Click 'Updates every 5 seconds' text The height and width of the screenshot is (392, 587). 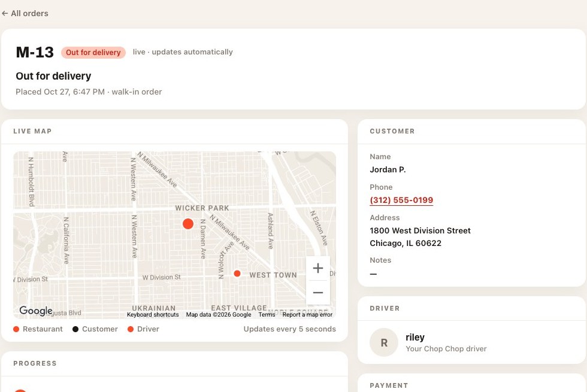(x=290, y=329)
